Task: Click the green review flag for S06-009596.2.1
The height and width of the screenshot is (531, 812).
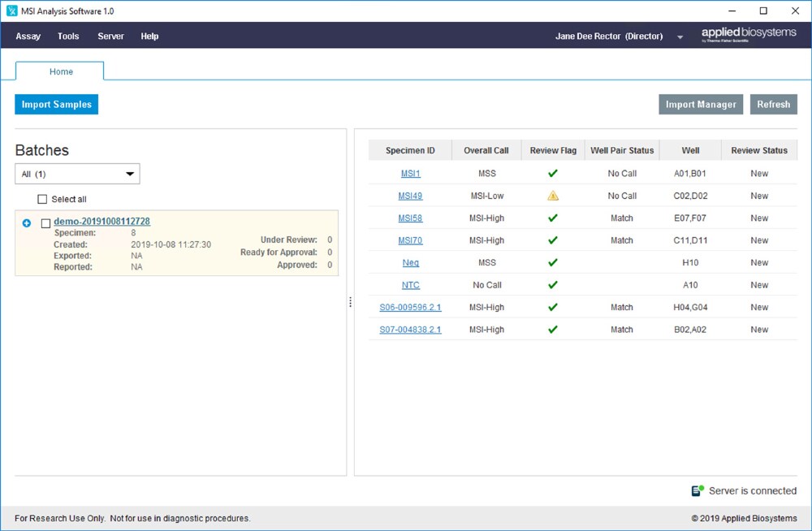Action: click(553, 307)
